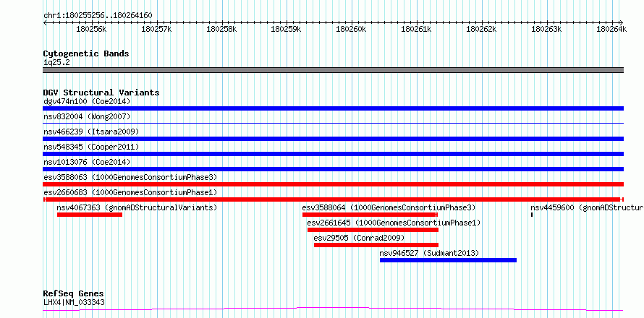The height and width of the screenshot is (318, 644).
Task: Click the DGV Structural Variants track title
Action: [101, 93]
